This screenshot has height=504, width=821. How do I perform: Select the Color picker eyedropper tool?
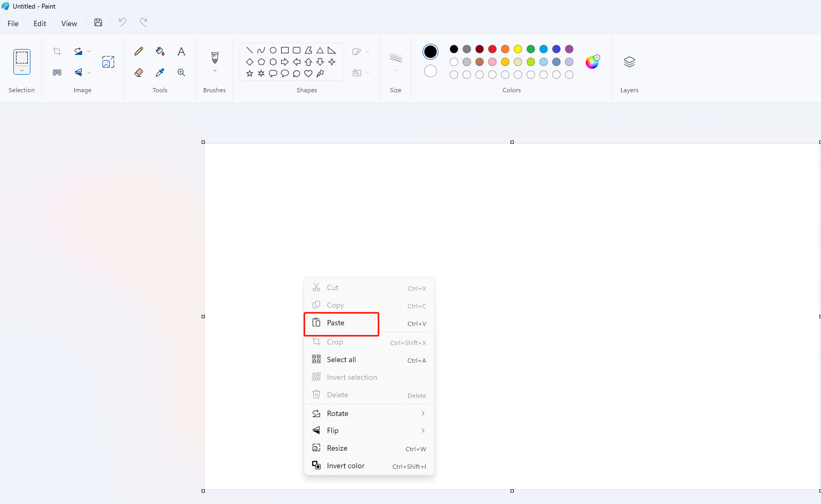160,73
